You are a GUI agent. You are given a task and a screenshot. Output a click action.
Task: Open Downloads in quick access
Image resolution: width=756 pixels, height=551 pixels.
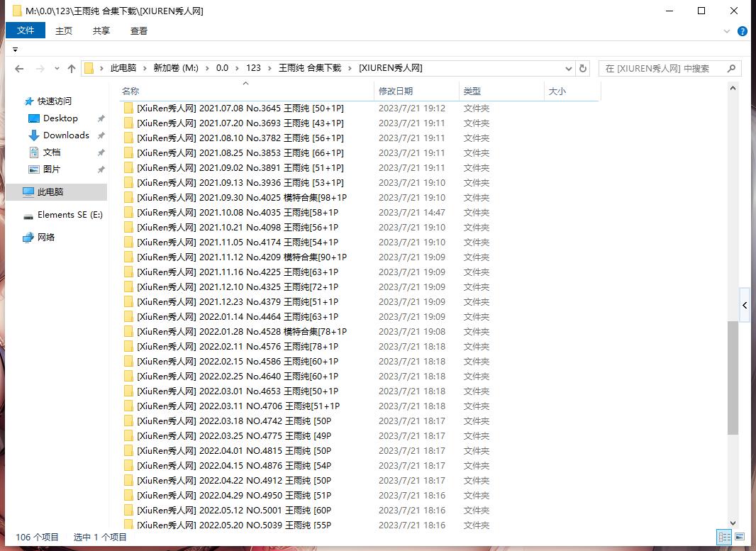[x=66, y=135]
